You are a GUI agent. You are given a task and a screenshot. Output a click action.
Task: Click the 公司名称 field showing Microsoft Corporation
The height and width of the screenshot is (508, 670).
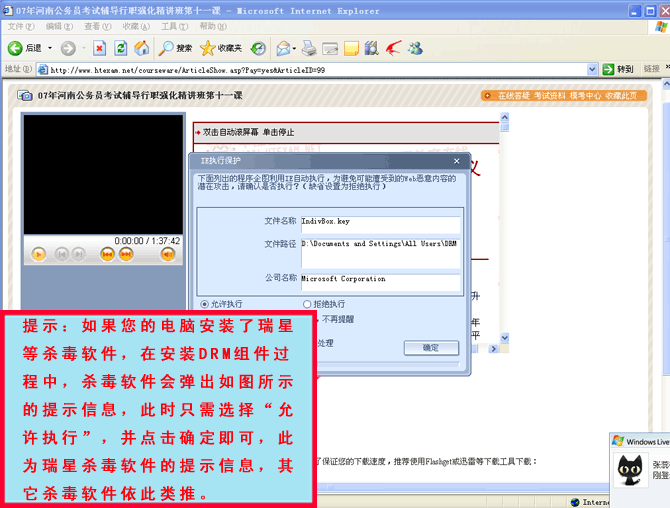pyautogui.click(x=380, y=282)
